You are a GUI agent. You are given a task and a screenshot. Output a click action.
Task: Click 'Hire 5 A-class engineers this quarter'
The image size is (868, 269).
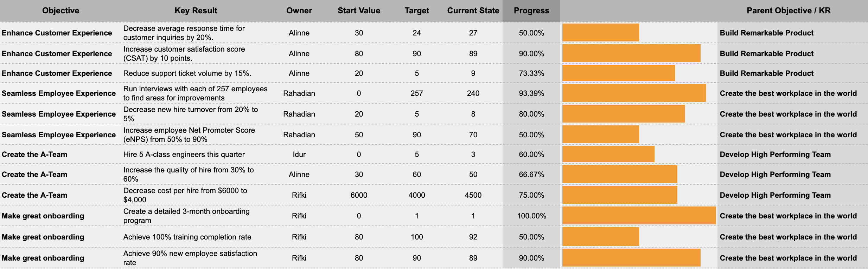click(184, 155)
